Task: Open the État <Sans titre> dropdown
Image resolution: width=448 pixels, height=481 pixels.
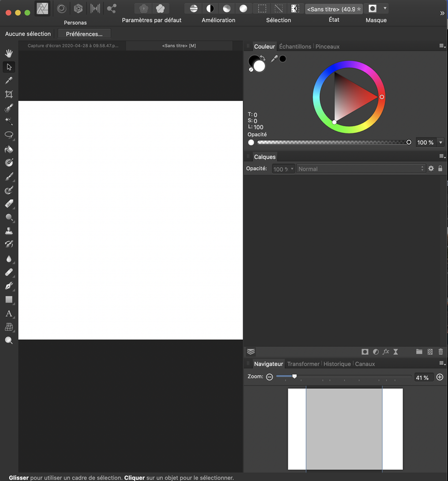Action: click(x=334, y=9)
